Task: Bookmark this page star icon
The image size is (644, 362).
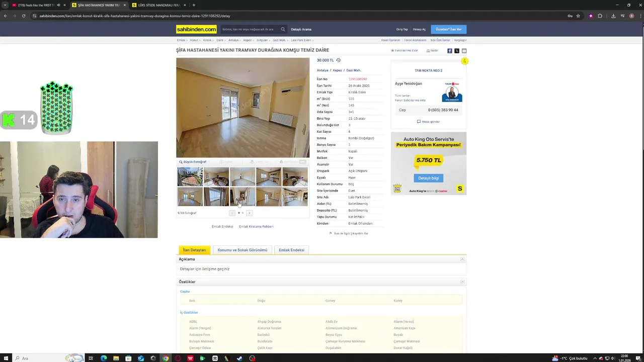Action: (x=578, y=16)
